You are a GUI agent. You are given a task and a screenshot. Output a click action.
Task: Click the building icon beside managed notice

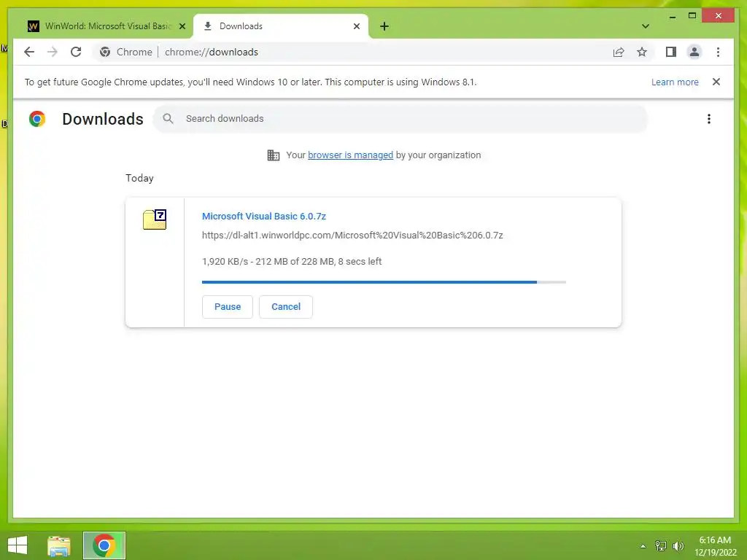point(274,155)
